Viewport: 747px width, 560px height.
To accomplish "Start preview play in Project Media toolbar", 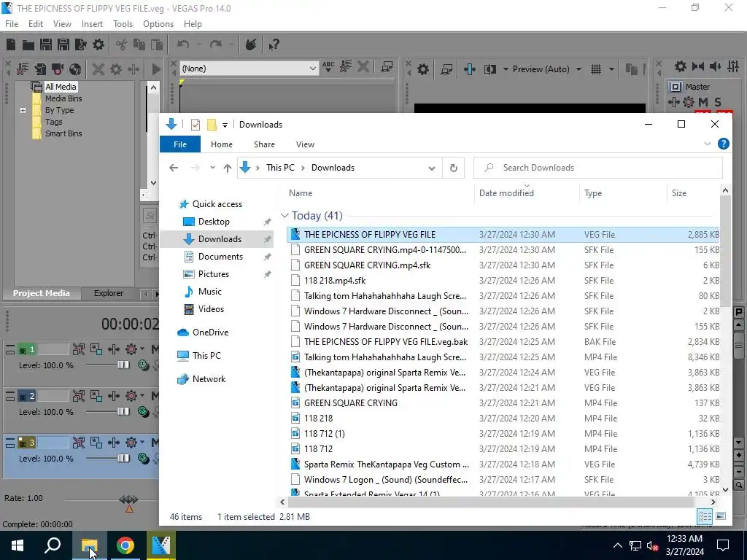I will pyautogui.click(x=156, y=69).
